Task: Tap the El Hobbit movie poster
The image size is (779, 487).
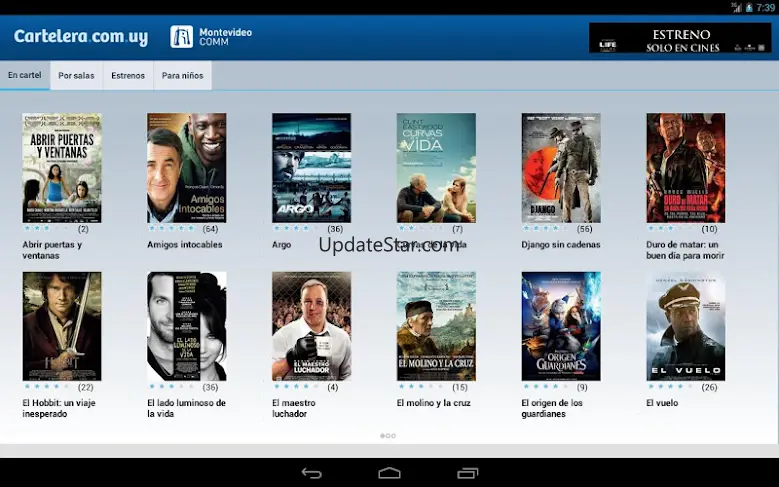Action: point(62,326)
